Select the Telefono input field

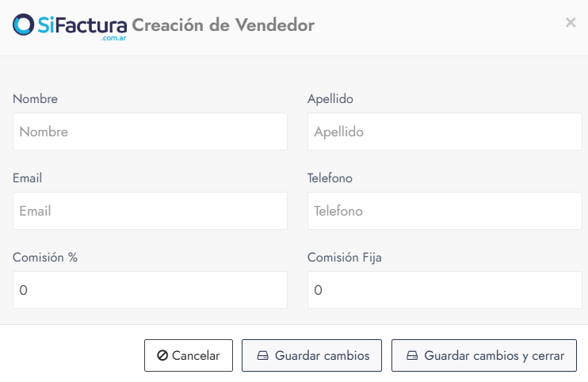[445, 211]
